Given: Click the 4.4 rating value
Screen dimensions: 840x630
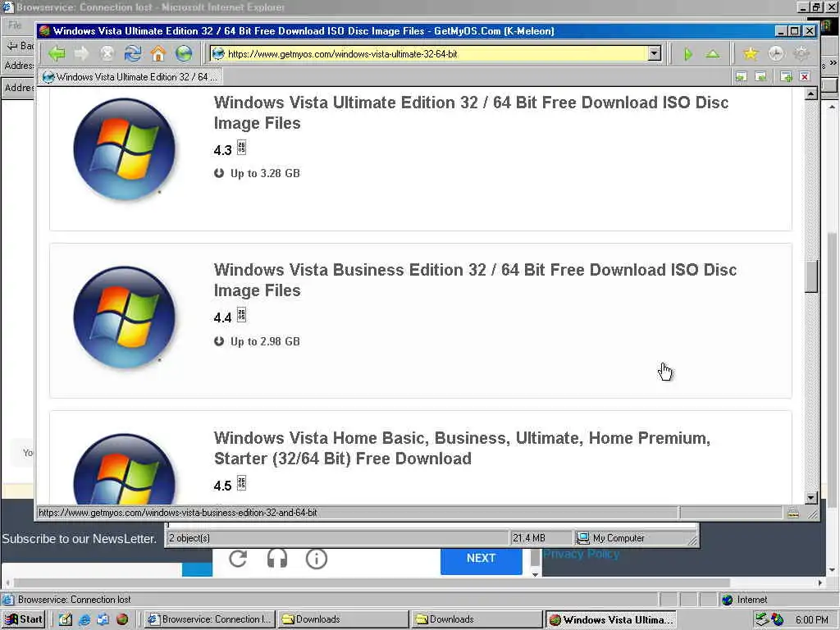Looking at the screenshot, I should click(x=222, y=318).
